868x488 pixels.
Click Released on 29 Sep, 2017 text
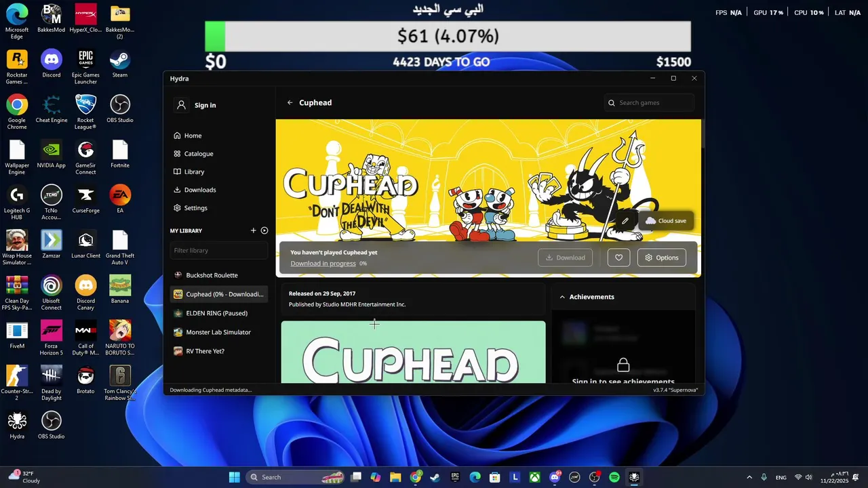click(322, 293)
